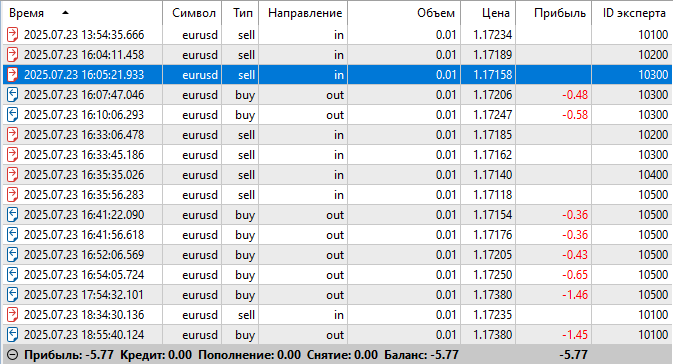The width and height of the screenshot is (673, 364).
Task: Collapse the summary row using the minus icon
Action: pos(13,355)
